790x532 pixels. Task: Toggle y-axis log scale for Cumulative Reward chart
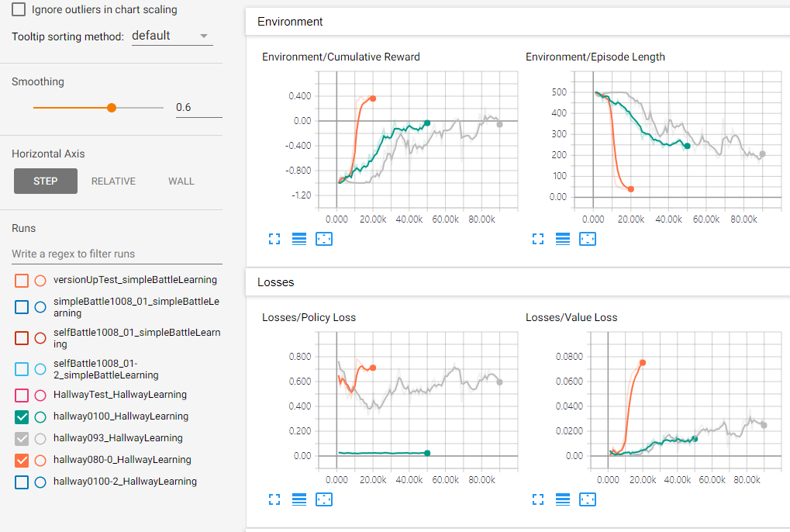pyautogui.click(x=299, y=239)
